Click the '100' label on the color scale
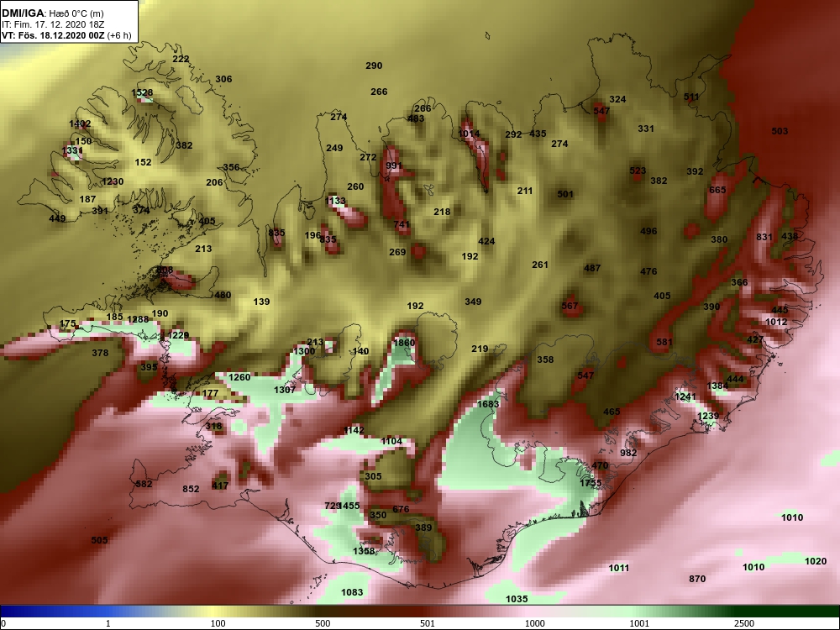The image size is (840, 630). coord(218,623)
